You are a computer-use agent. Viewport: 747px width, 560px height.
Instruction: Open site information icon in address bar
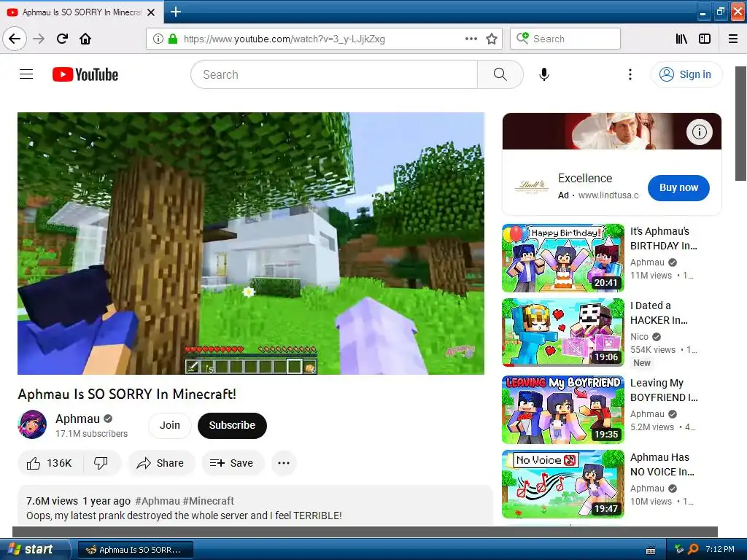[158, 39]
